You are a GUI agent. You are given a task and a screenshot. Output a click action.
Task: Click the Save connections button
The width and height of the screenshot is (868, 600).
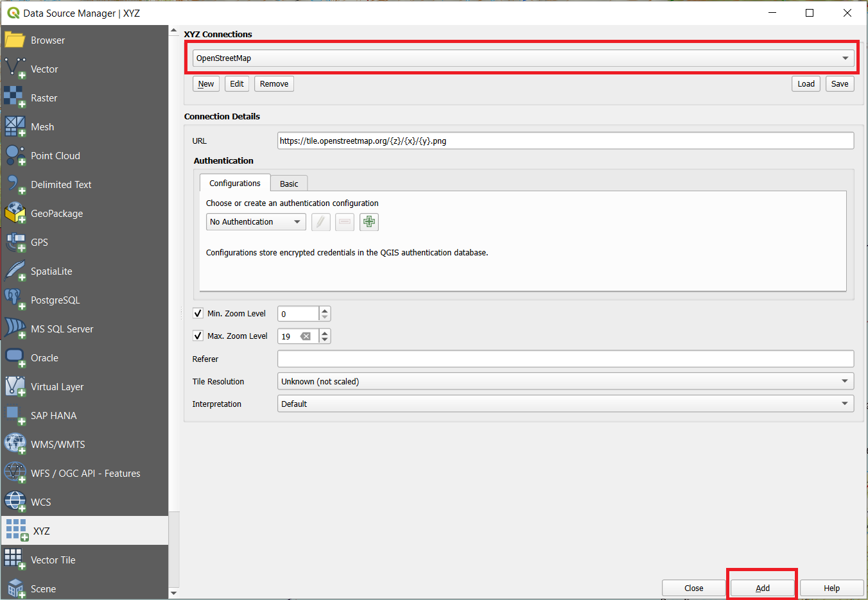[x=840, y=84]
